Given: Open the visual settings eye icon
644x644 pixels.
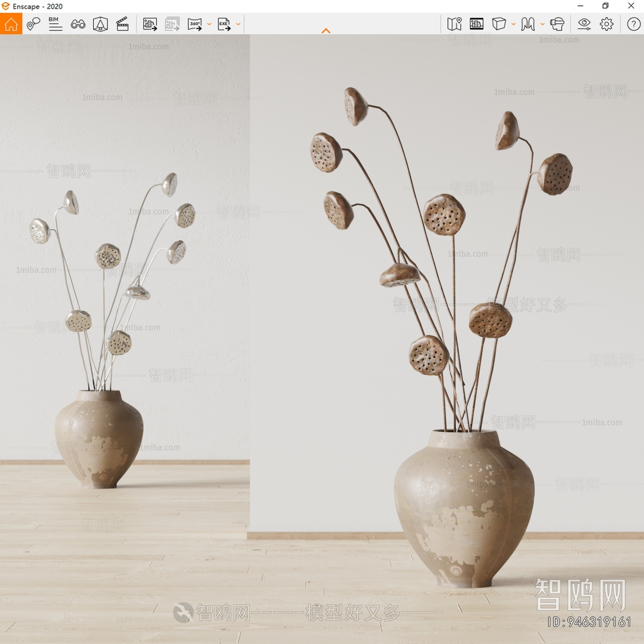Looking at the screenshot, I should click(584, 24).
